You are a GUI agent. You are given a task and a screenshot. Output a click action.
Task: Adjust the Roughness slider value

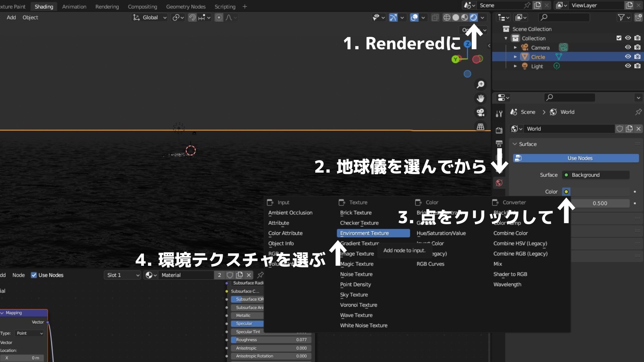[271, 340]
